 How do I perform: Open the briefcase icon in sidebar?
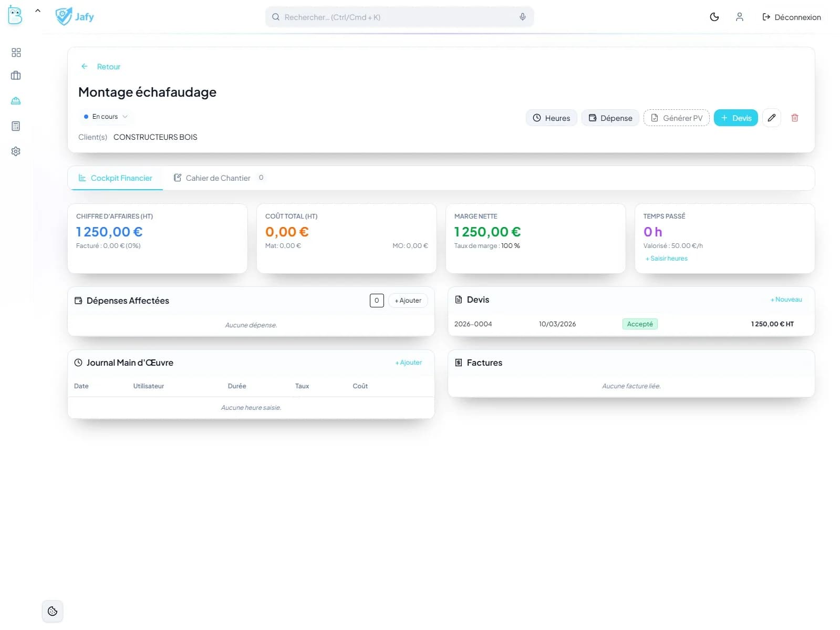(16, 76)
